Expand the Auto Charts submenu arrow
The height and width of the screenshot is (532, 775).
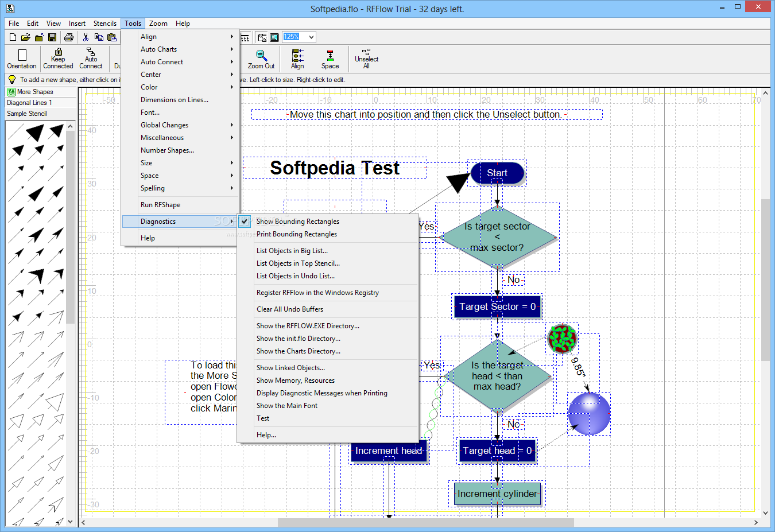click(232, 49)
